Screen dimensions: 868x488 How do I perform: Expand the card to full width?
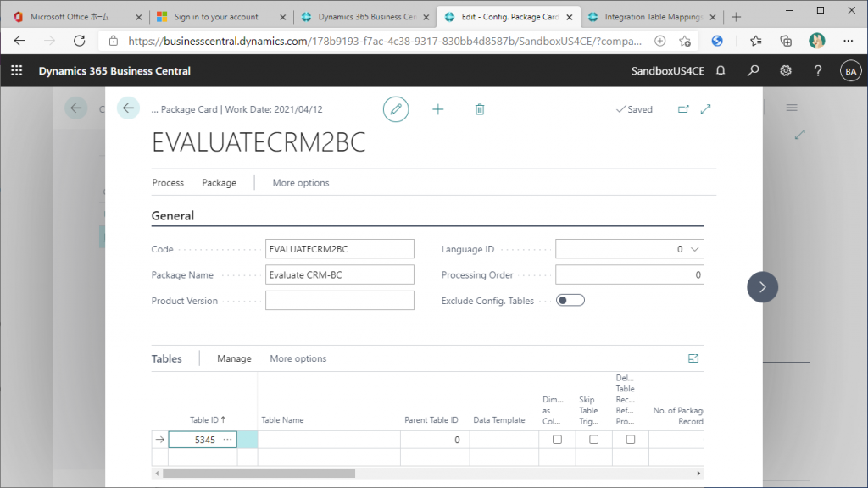pos(705,109)
